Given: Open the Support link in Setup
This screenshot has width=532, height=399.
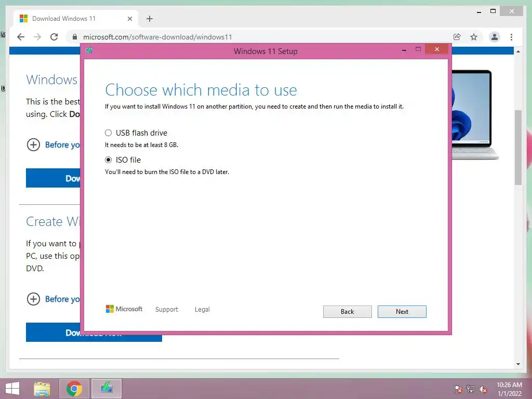Looking at the screenshot, I should [167, 310].
